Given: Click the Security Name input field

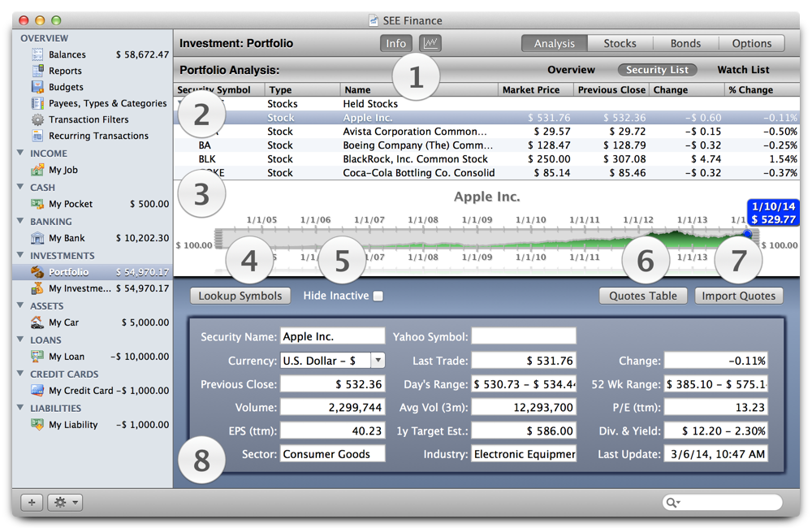Looking at the screenshot, I should (332, 336).
